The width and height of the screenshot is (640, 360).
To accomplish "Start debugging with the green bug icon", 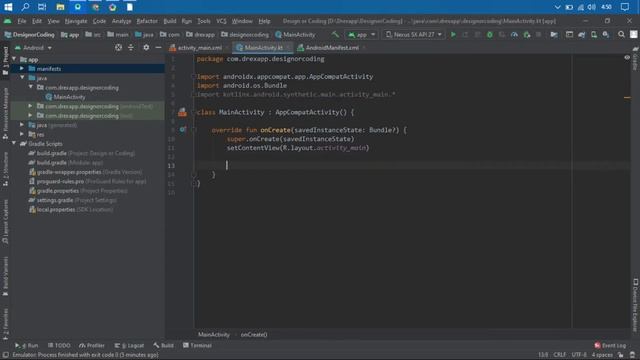I will click(x=490, y=35).
